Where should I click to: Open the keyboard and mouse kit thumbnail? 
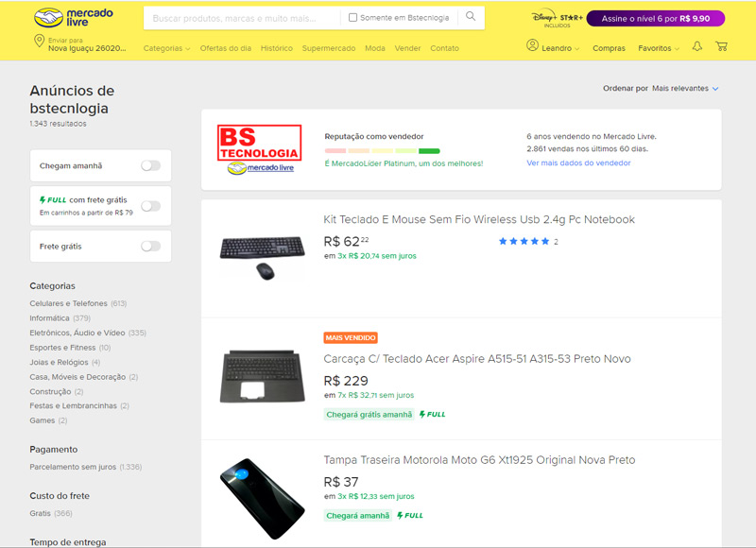(x=262, y=257)
